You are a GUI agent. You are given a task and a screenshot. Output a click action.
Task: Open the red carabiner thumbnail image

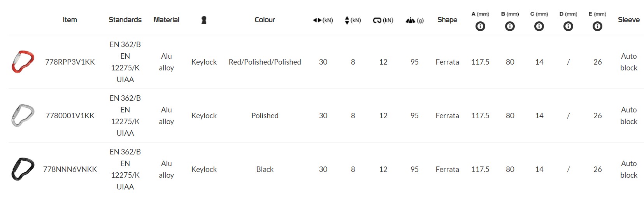23,62
